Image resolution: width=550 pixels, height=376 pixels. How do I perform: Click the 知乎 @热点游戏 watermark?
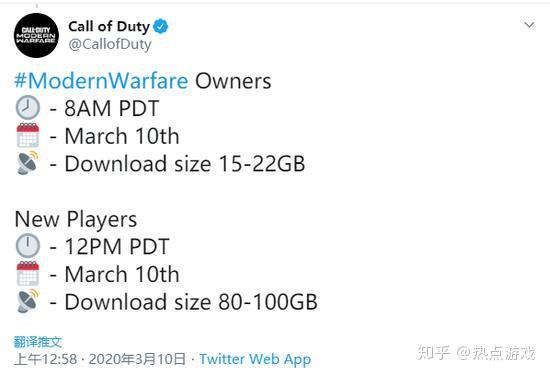tap(476, 352)
